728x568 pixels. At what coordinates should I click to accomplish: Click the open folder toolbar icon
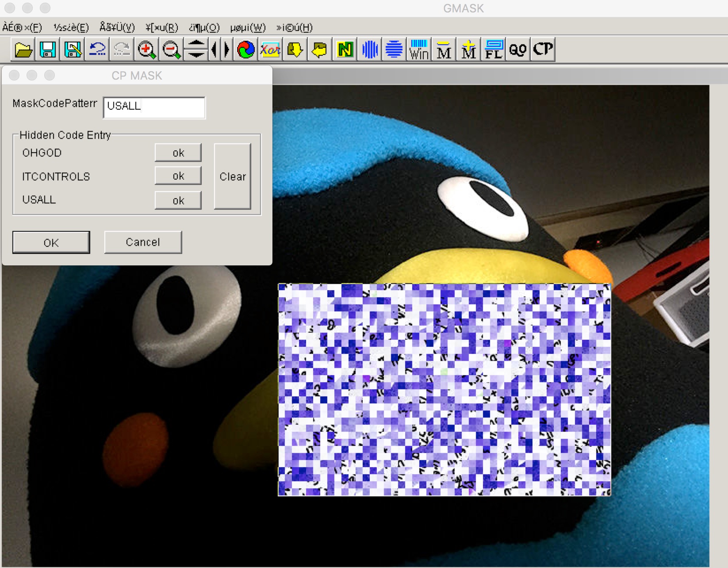tap(23, 49)
